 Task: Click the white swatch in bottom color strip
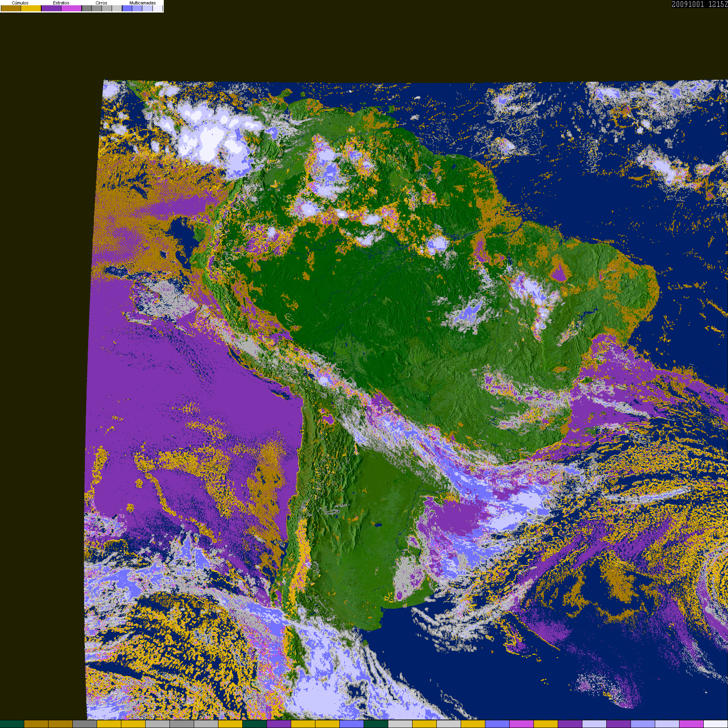[716, 724]
